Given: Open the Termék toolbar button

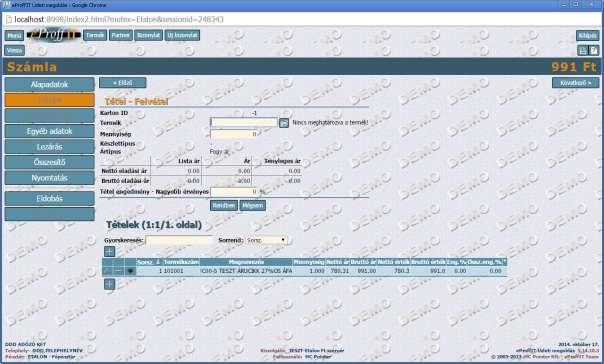Looking at the screenshot, I should click(x=95, y=35).
